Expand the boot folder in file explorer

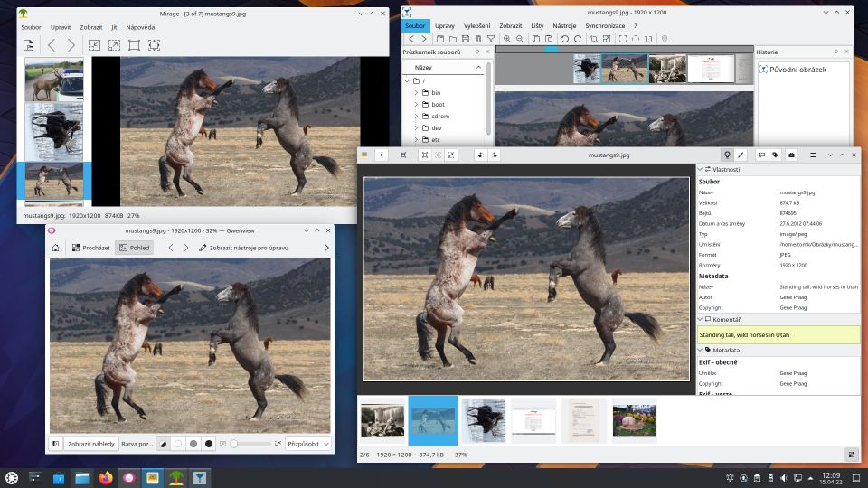tap(416, 105)
